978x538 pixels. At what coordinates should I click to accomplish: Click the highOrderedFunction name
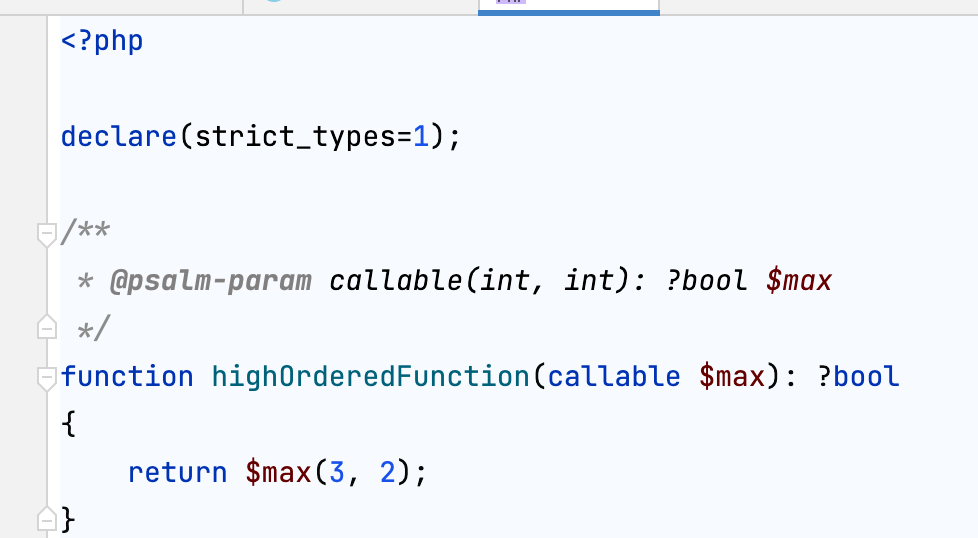tap(370, 377)
